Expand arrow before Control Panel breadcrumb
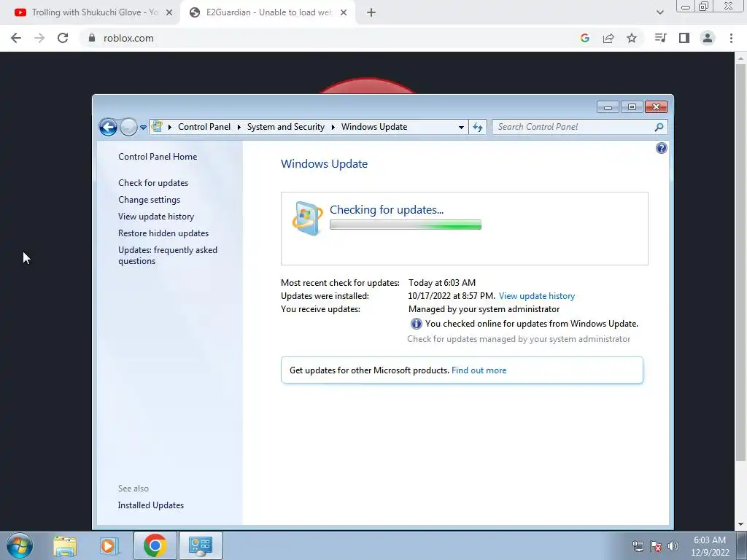747x560 pixels. click(169, 127)
